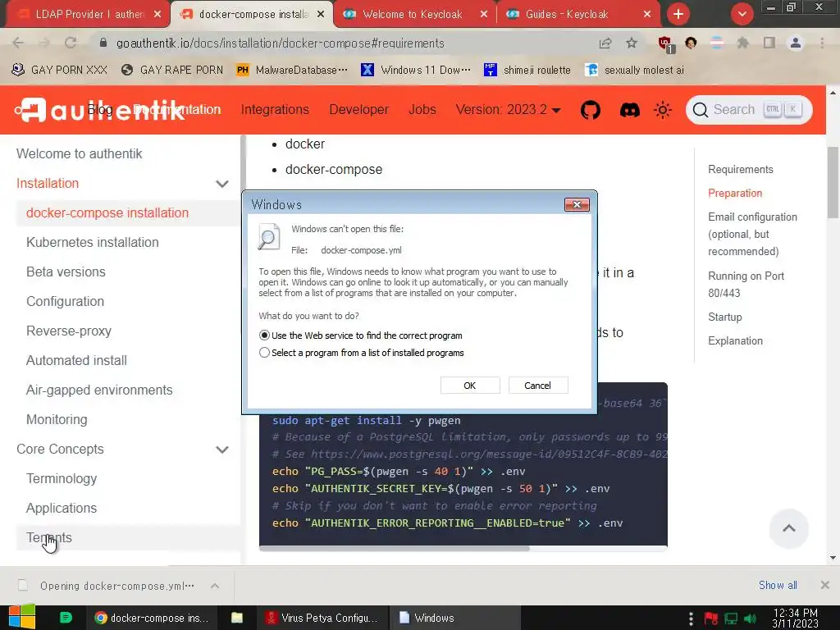This screenshot has height=630, width=840.
Task: Click the authentik logo
Action: [x=99, y=110]
